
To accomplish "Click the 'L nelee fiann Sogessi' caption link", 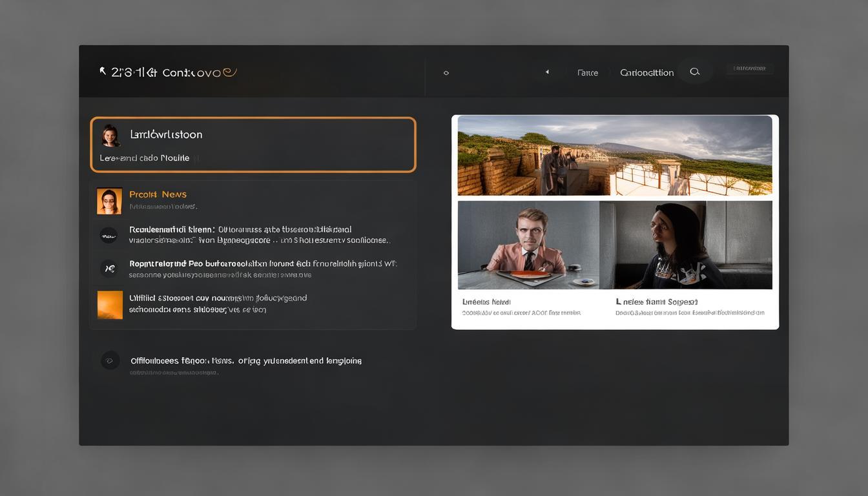I will [x=656, y=302].
